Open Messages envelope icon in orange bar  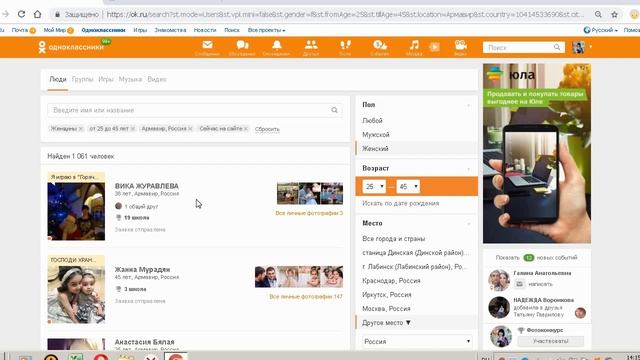[x=207, y=45]
